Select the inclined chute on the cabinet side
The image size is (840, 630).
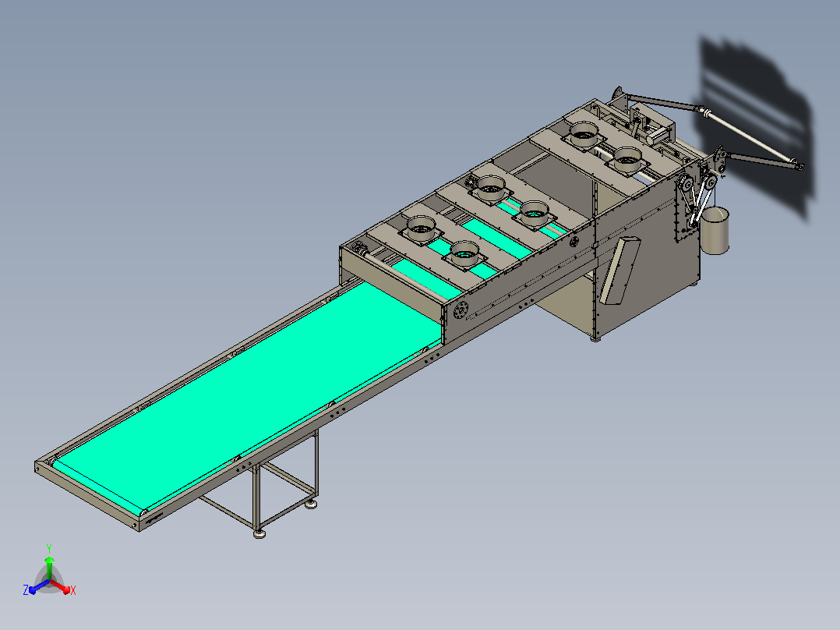tap(619, 271)
